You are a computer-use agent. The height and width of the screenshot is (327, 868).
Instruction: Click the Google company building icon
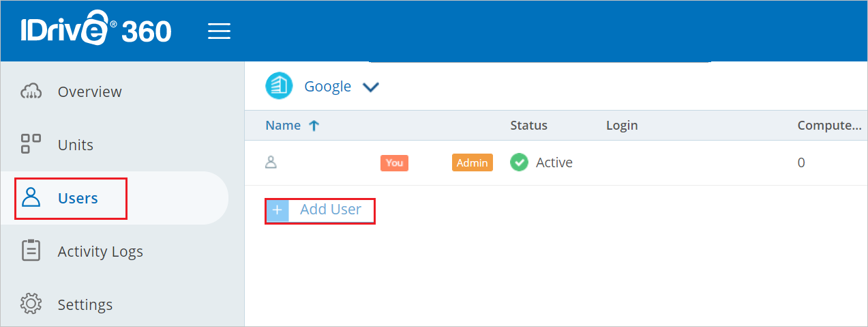[x=278, y=86]
